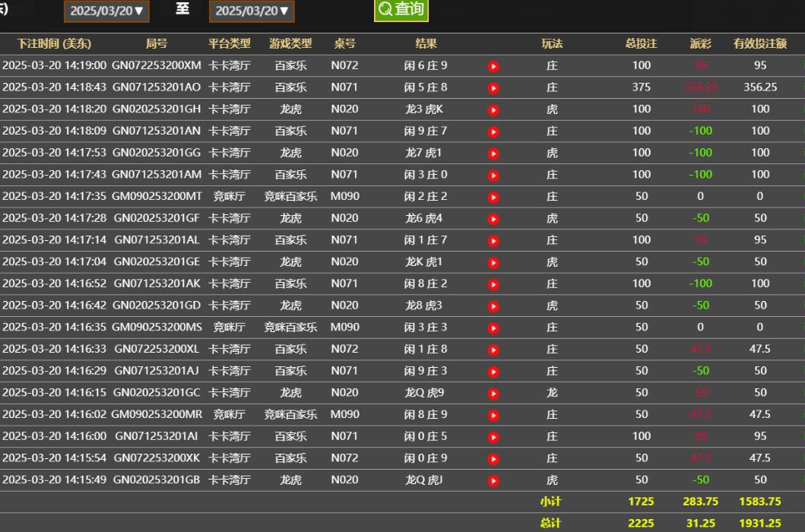The image size is (805, 532).
Task: Click the 局号 column header
Action: [157, 44]
